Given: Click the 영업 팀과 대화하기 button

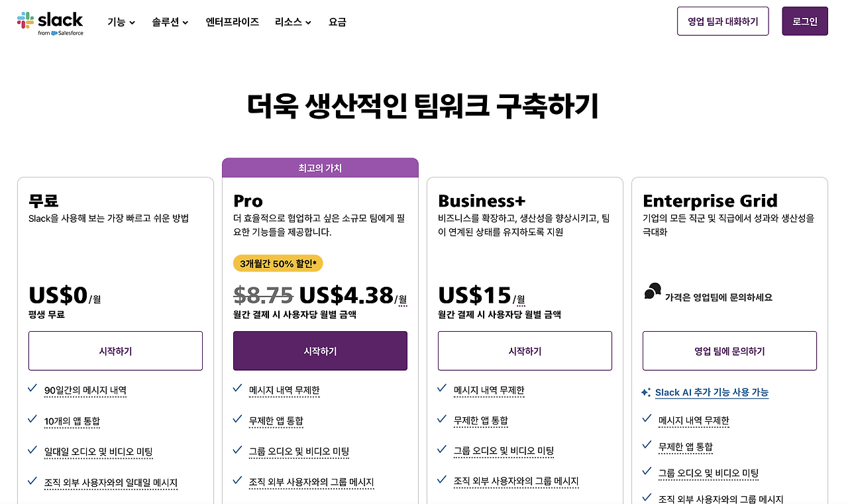Looking at the screenshot, I should coord(723,21).
